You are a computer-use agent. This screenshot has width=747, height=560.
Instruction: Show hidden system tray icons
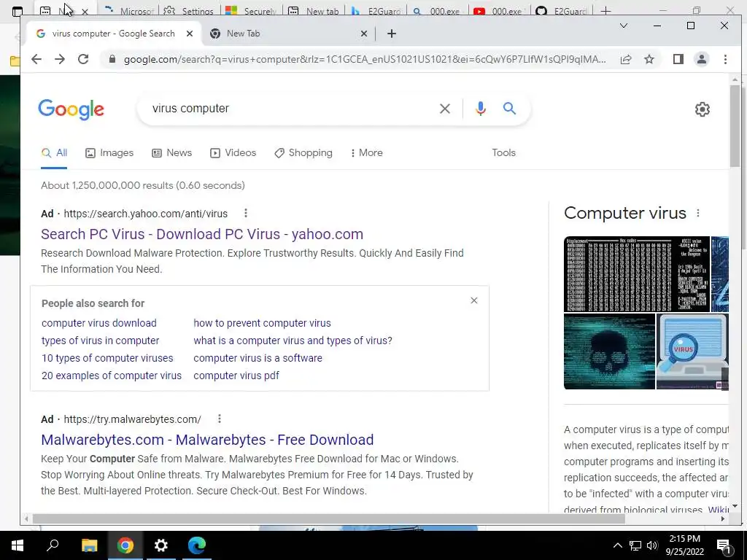click(617, 545)
